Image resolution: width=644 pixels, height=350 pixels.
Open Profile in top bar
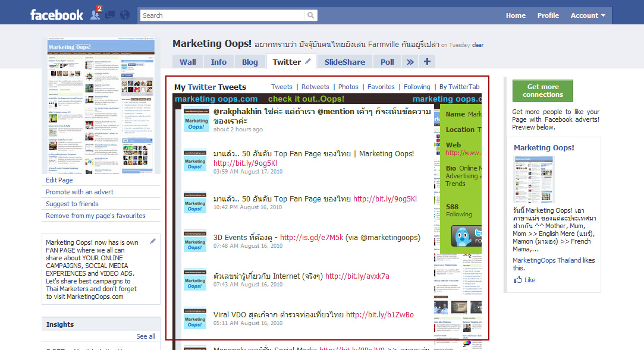pyautogui.click(x=548, y=15)
